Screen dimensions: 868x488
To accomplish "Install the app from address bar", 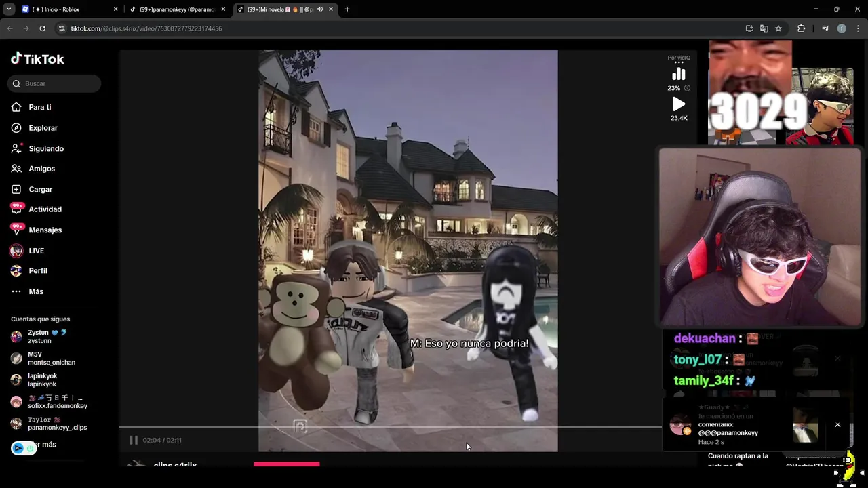I will tap(749, 28).
